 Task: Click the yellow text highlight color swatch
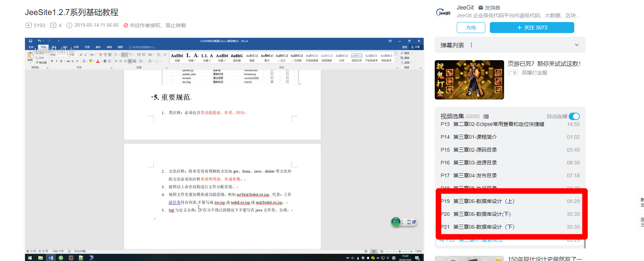91,61
